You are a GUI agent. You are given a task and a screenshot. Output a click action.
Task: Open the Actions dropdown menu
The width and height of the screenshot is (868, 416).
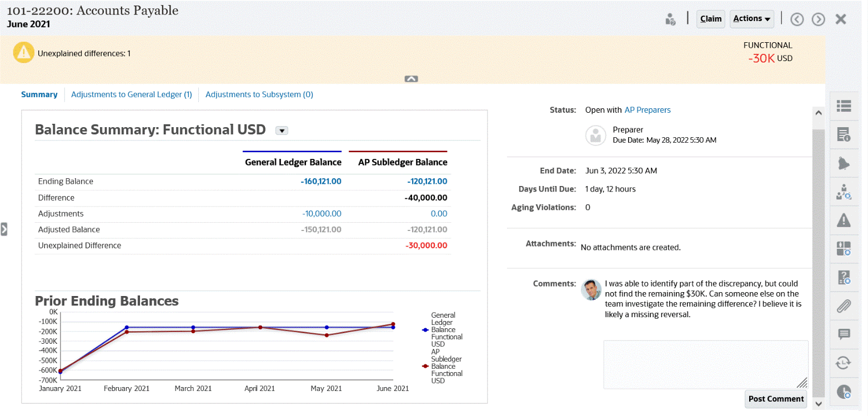click(x=752, y=19)
